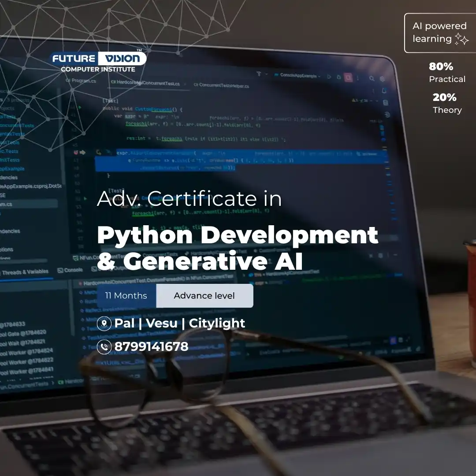Viewport: 476px width, 476px height.
Task: Click the Run play icon in IDE toolbar
Action: tap(329, 77)
